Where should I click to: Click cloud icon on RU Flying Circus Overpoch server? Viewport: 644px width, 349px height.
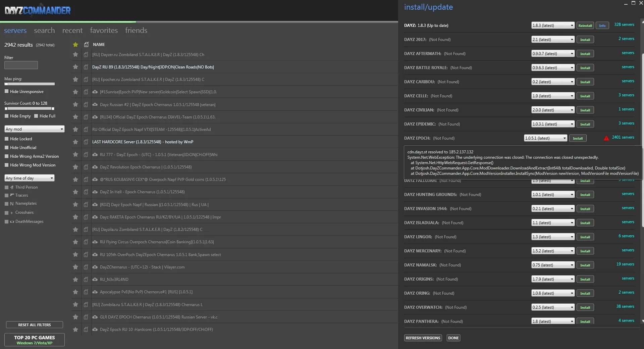click(x=95, y=242)
